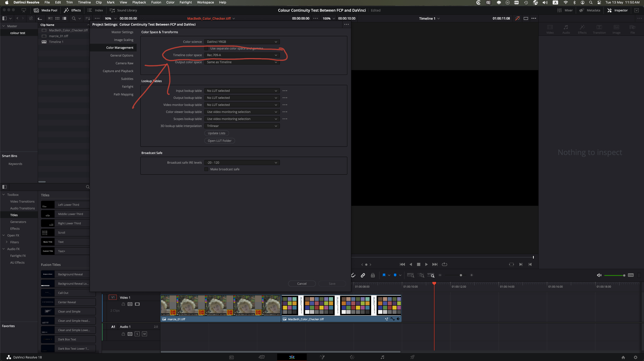Expand the Filters group
Screen dimensions: 644x361
[x=6, y=242]
